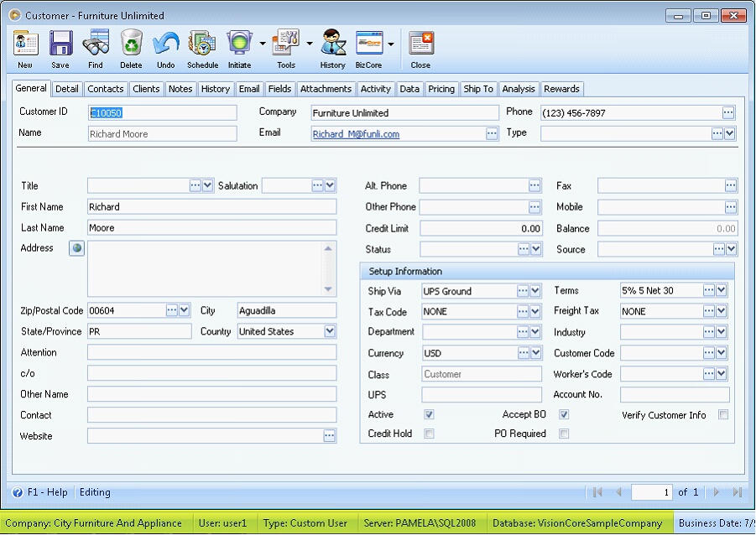The height and width of the screenshot is (535, 756).
Task: Go to the last record navigation icon
Action: 738,492
